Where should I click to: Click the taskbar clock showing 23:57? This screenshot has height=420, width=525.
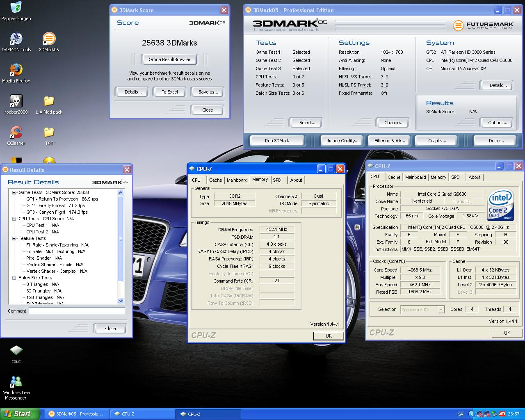[x=514, y=414]
